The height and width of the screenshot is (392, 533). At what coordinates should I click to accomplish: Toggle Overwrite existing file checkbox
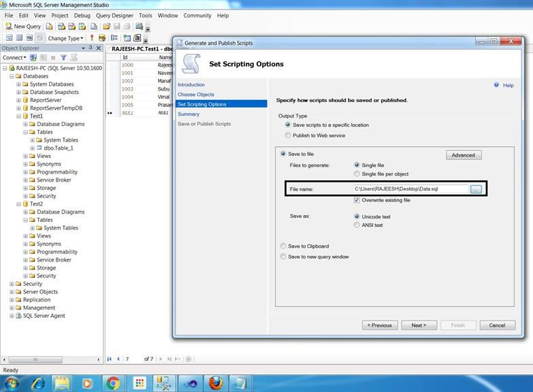357,200
